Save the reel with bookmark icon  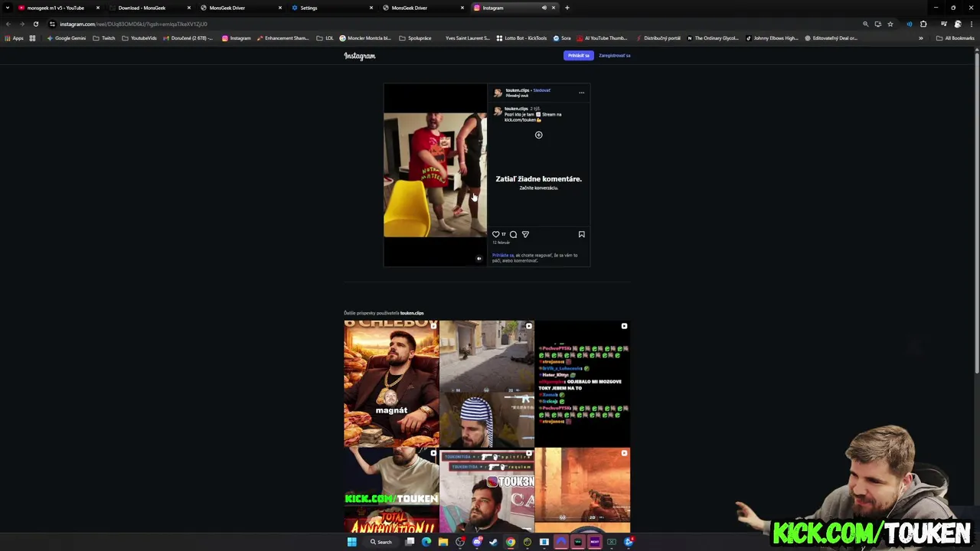point(581,234)
